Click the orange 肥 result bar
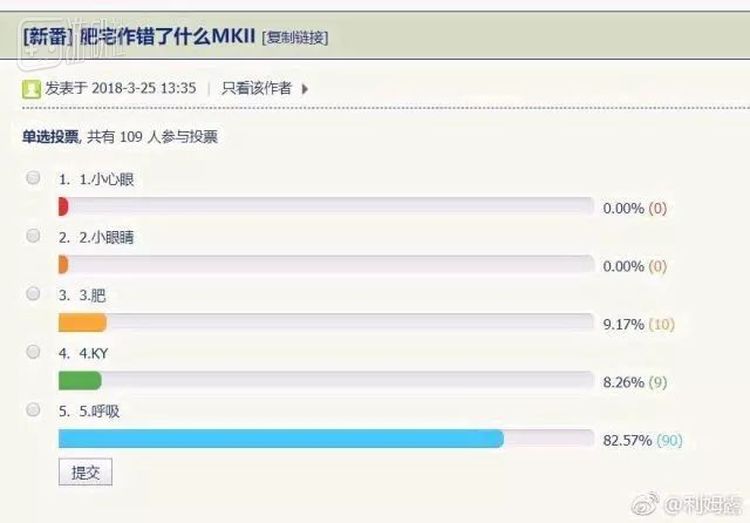This screenshot has width=750, height=523. click(x=82, y=323)
